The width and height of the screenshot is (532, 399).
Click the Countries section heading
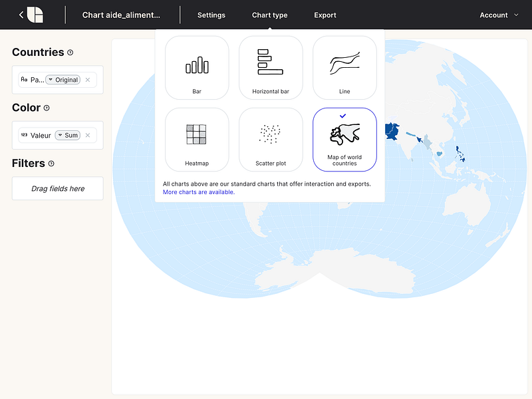[x=38, y=53]
